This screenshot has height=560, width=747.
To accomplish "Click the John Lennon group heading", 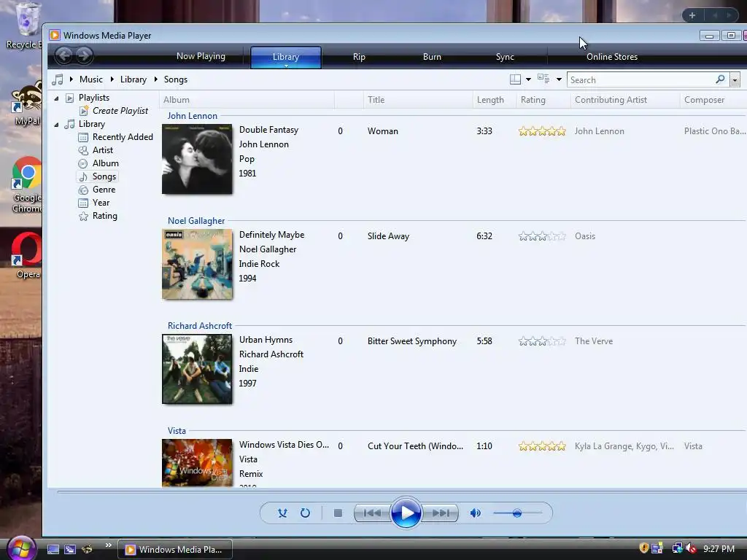I will pos(193,116).
